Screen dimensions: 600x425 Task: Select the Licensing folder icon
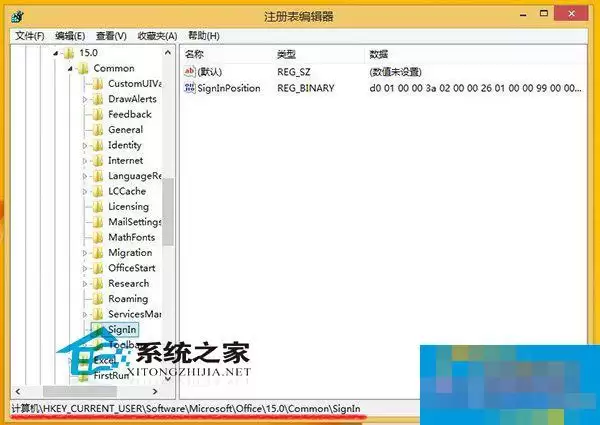click(x=98, y=207)
